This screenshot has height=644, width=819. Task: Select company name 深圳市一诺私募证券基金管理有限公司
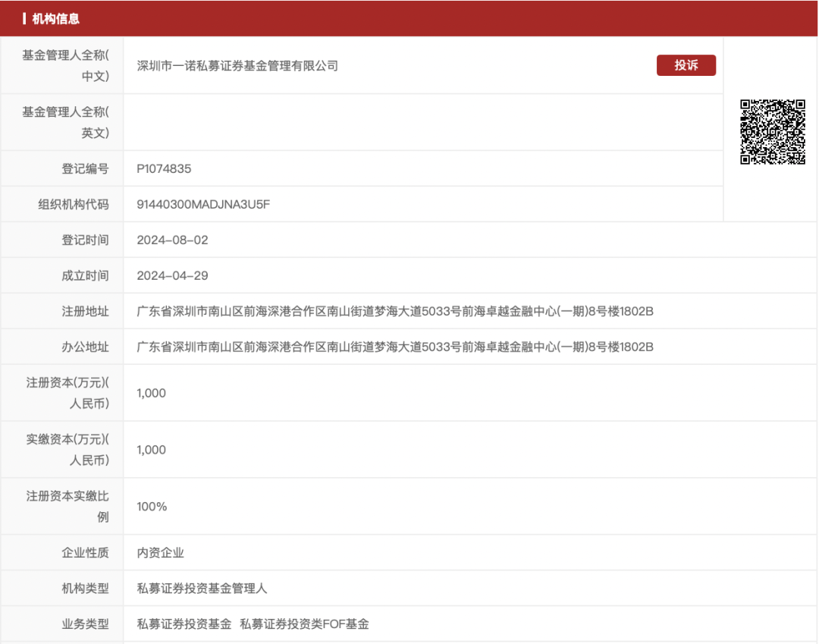(237, 66)
